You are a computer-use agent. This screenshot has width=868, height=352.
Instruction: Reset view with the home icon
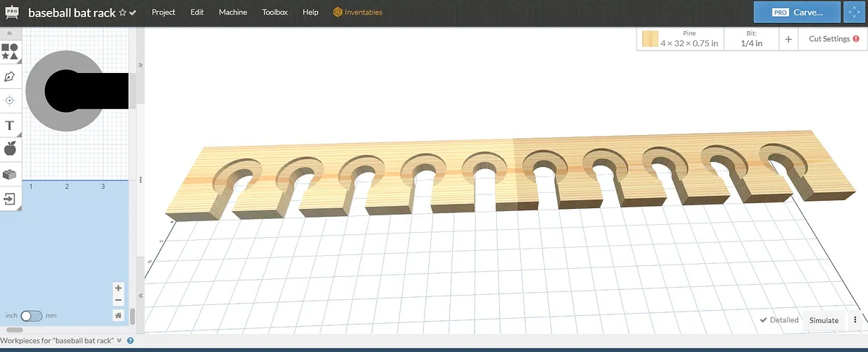119,315
